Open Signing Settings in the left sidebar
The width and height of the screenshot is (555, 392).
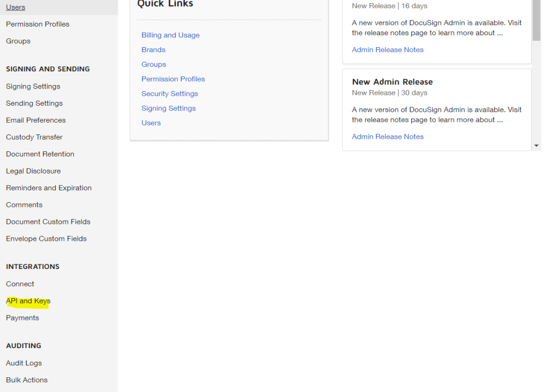point(33,87)
